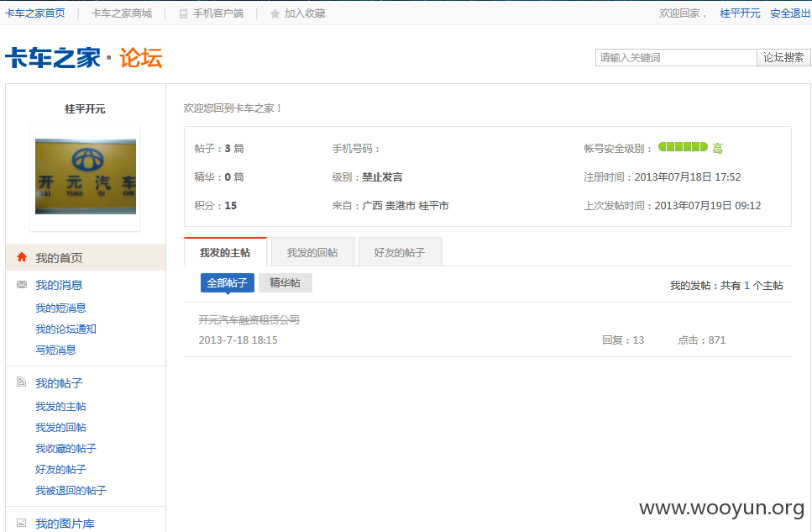Image resolution: width=812 pixels, height=532 pixels.
Task: Click the picture icon beside 我的图片库
Action: point(22,523)
